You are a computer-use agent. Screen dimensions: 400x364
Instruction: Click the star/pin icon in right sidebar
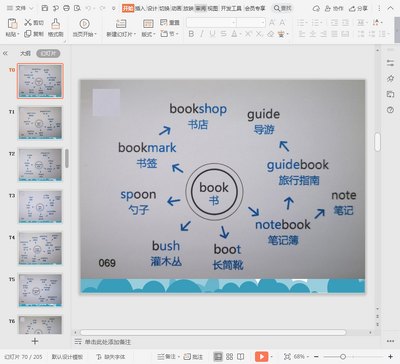click(x=390, y=79)
